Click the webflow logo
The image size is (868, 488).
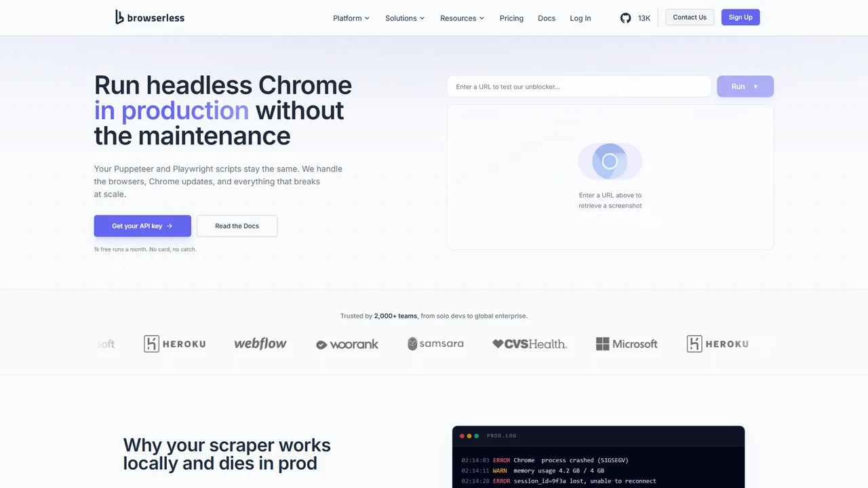click(260, 344)
